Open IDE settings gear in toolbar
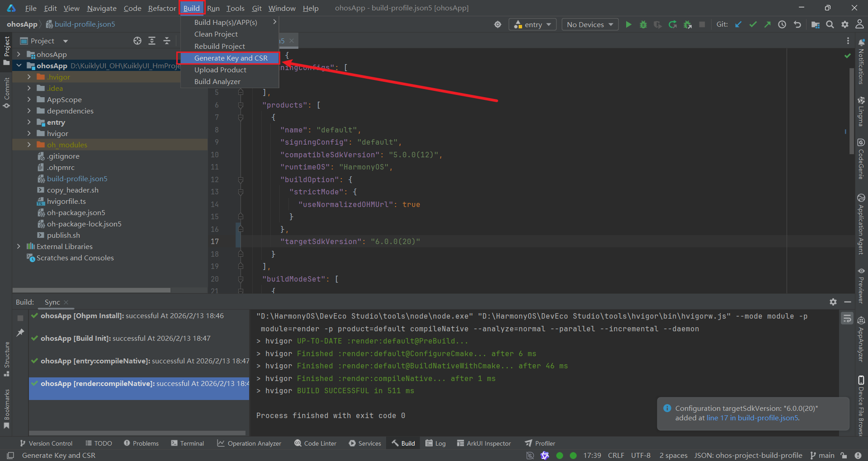The width and height of the screenshot is (868, 461). click(x=845, y=24)
